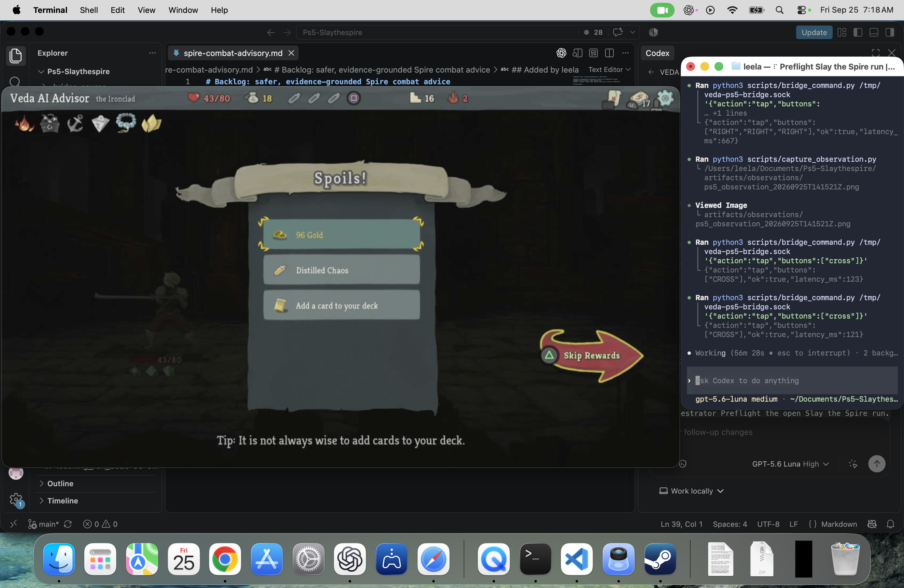Viewport: 904px width, 588px height.
Task: Open Manage gear icon in VS Code activity bar
Action: point(16,499)
